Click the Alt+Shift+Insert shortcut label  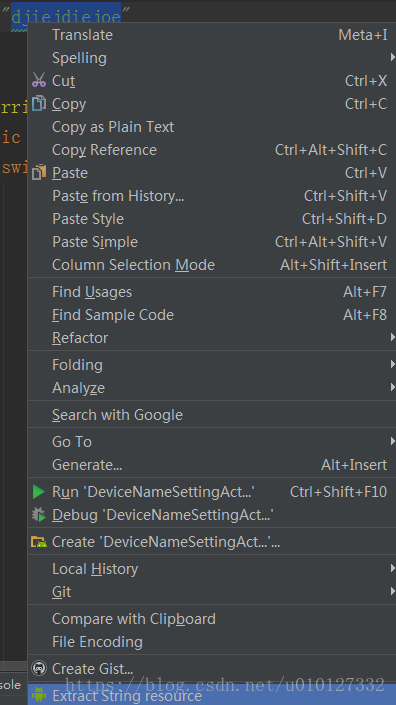(x=334, y=265)
